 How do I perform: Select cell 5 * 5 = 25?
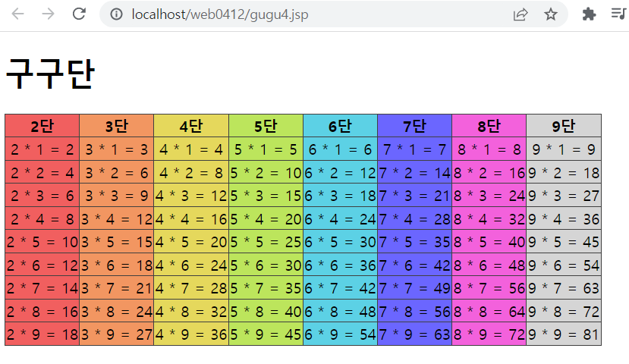pos(266,242)
